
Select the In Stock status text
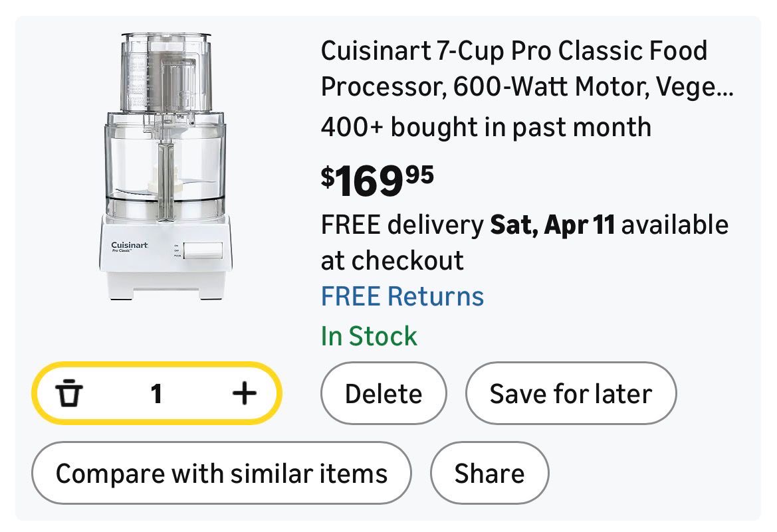point(369,336)
